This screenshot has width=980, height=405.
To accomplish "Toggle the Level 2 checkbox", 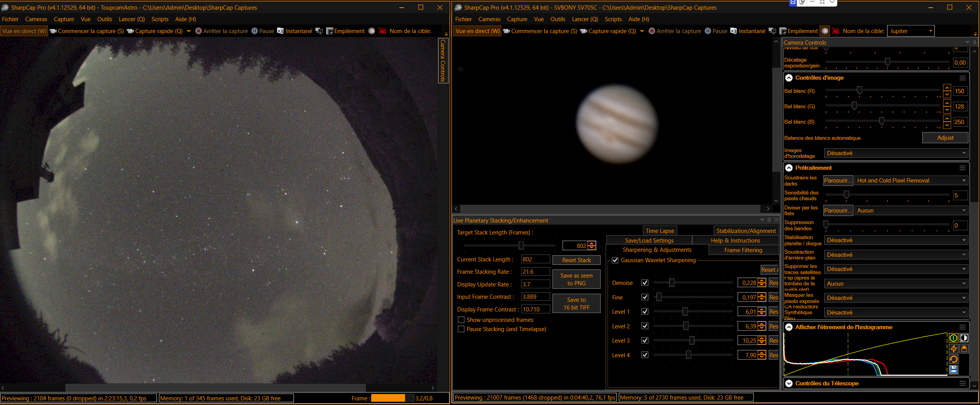I will (x=645, y=326).
